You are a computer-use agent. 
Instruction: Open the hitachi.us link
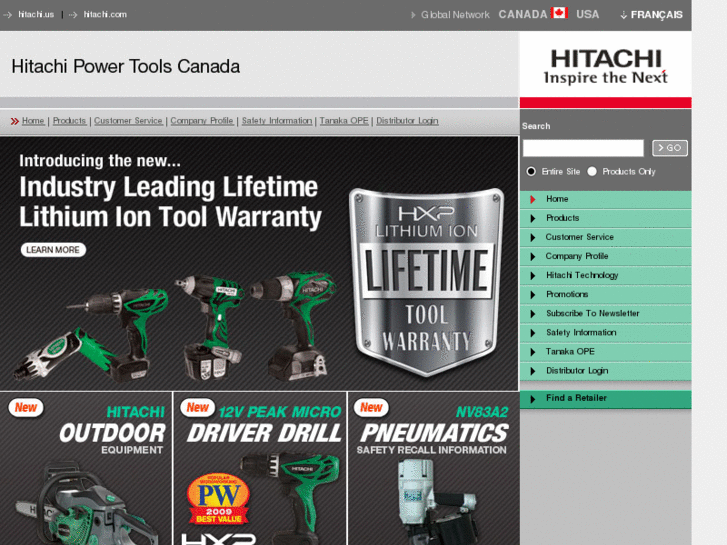(36, 14)
